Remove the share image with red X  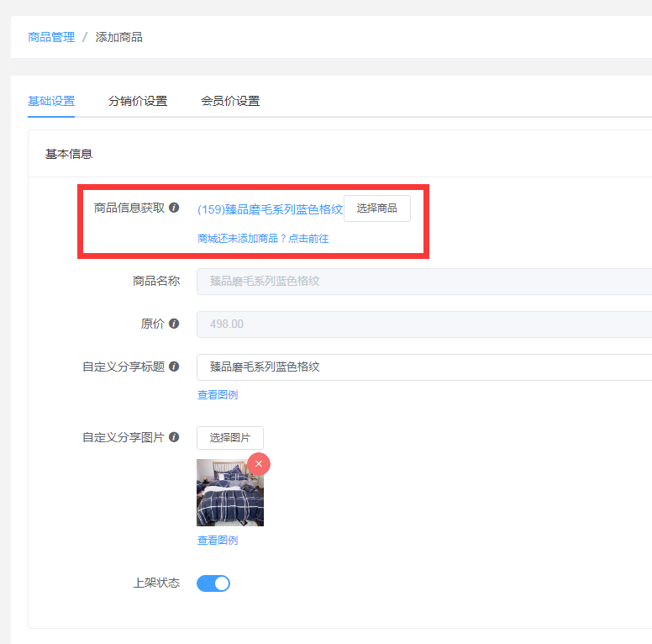tap(259, 464)
